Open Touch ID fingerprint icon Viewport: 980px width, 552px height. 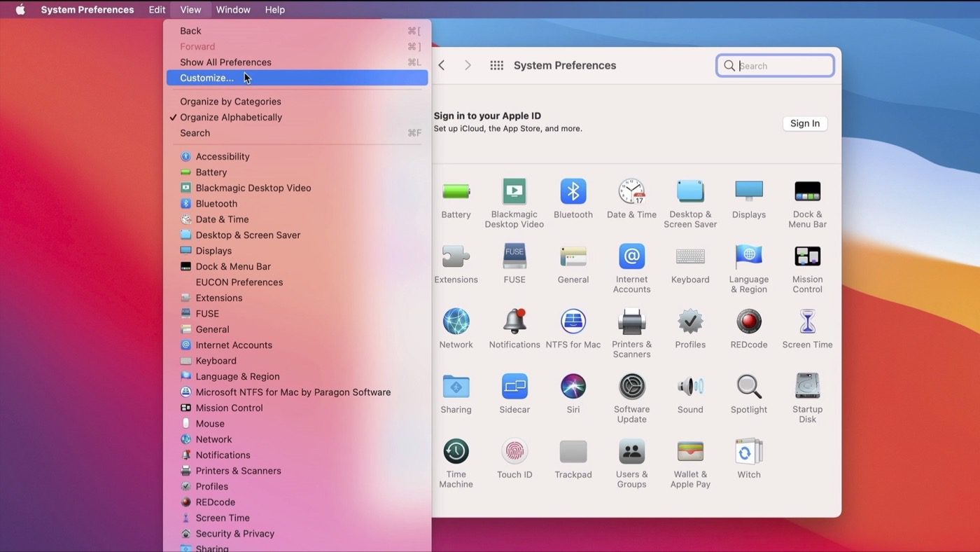click(514, 452)
